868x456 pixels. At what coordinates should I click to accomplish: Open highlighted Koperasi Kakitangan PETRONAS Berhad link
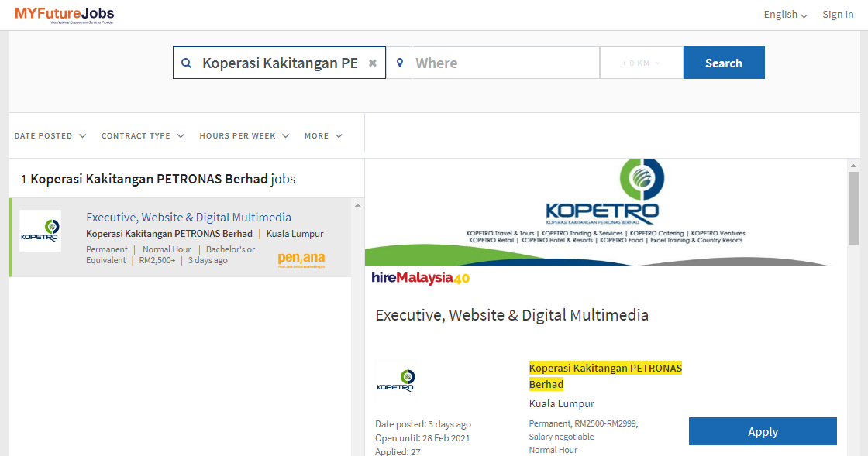coord(605,375)
